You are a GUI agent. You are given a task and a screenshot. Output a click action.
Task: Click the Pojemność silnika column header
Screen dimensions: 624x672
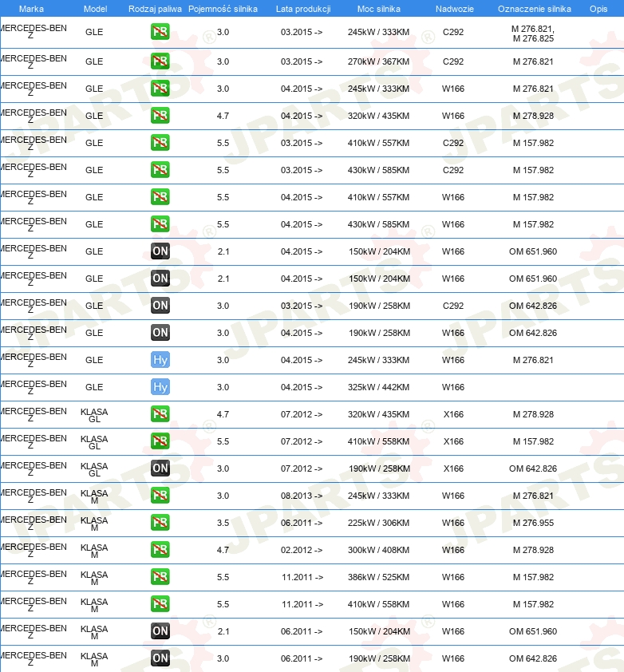(x=223, y=9)
